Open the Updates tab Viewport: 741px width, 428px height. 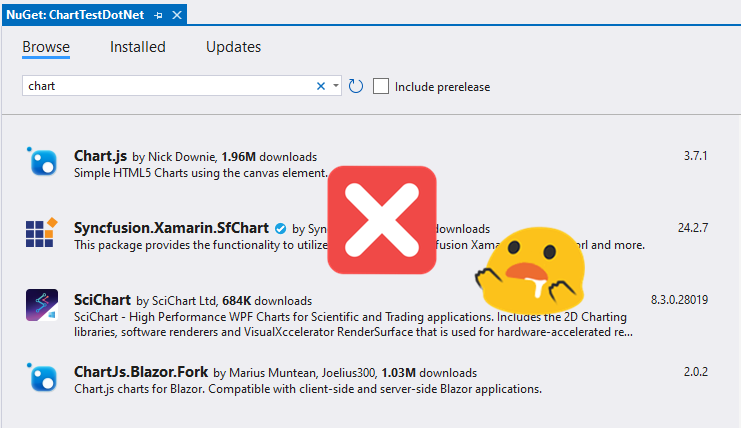(x=233, y=47)
